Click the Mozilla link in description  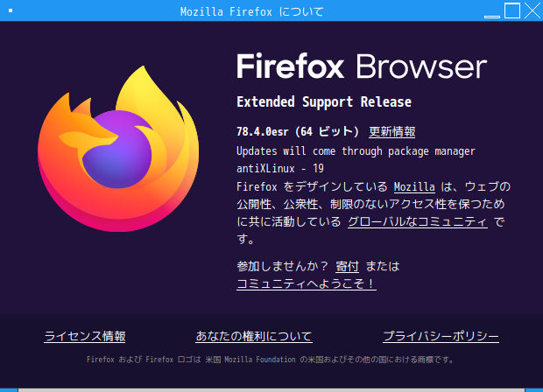[x=414, y=187]
